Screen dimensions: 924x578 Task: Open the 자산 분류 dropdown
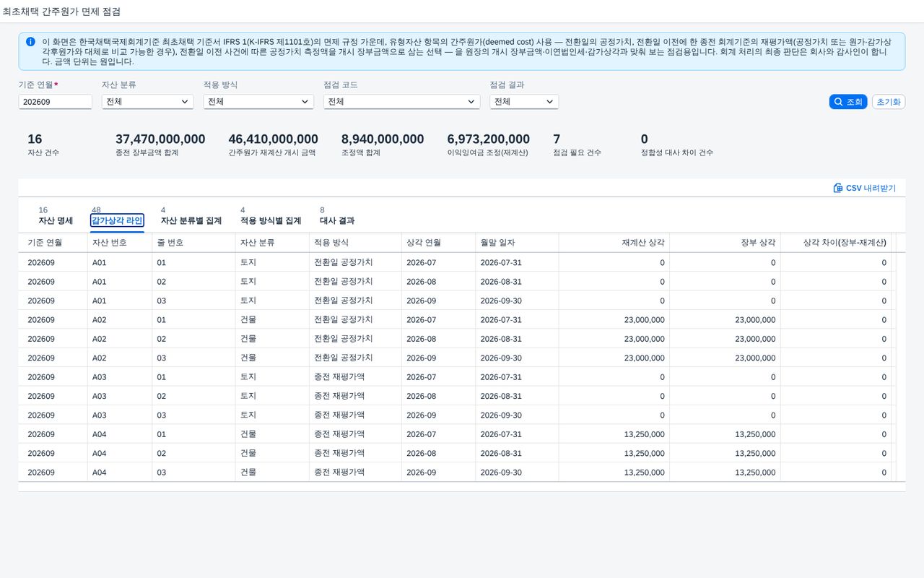[x=147, y=102]
